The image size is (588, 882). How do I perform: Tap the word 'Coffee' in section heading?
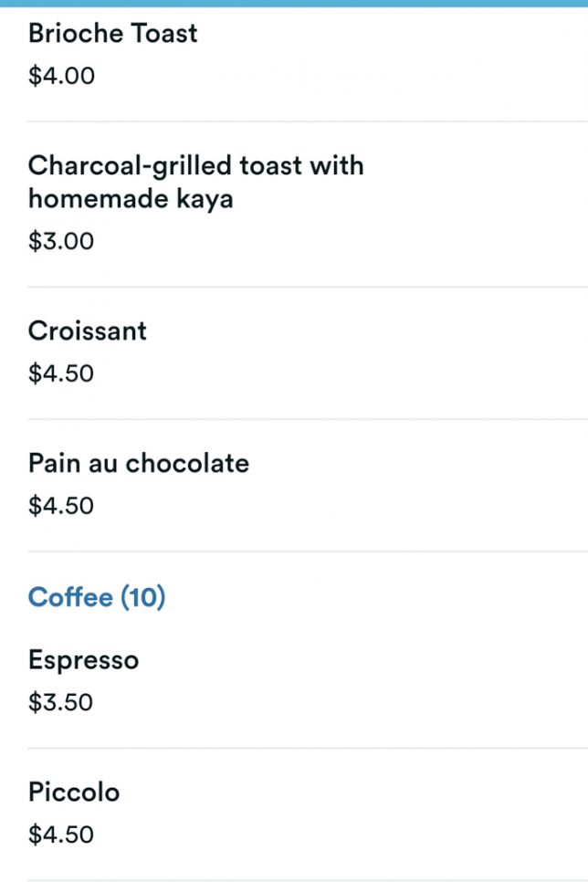(69, 597)
